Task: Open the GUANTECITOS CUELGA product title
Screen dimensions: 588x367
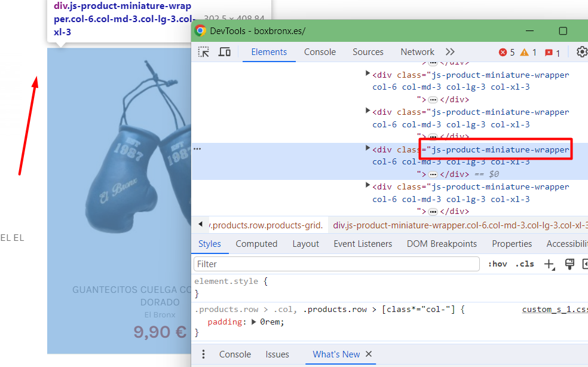Action: 132,296
